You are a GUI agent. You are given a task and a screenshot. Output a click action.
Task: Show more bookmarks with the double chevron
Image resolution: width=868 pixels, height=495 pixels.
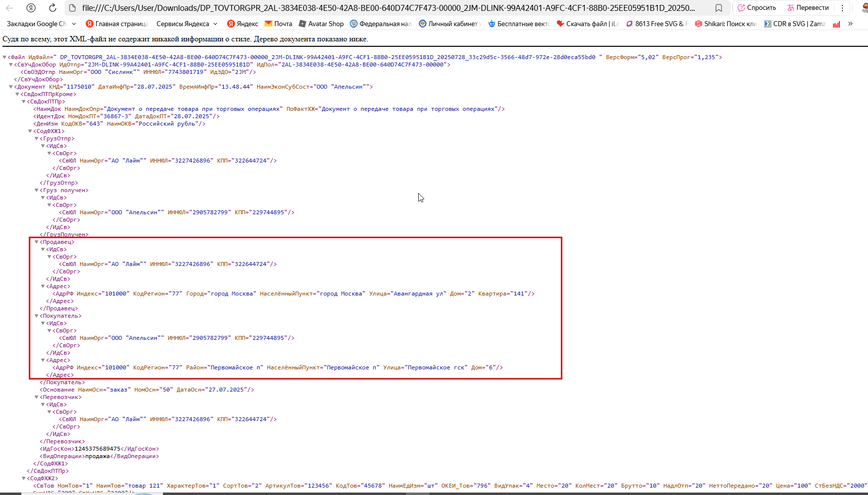point(850,24)
